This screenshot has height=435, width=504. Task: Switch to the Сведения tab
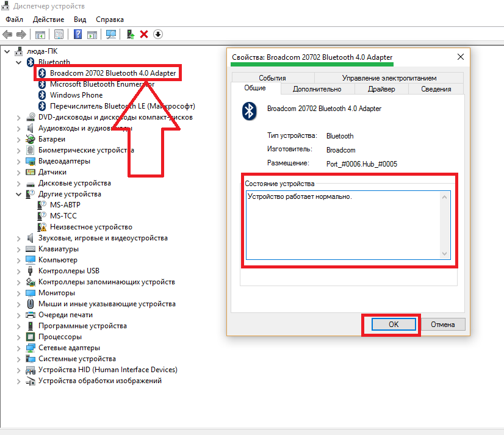point(436,89)
